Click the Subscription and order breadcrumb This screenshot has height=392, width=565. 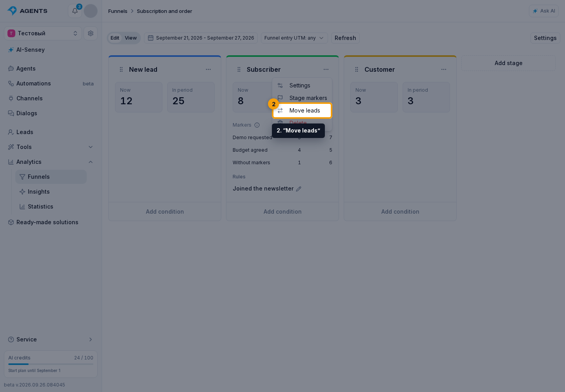pyautogui.click(x=164, y=11)
